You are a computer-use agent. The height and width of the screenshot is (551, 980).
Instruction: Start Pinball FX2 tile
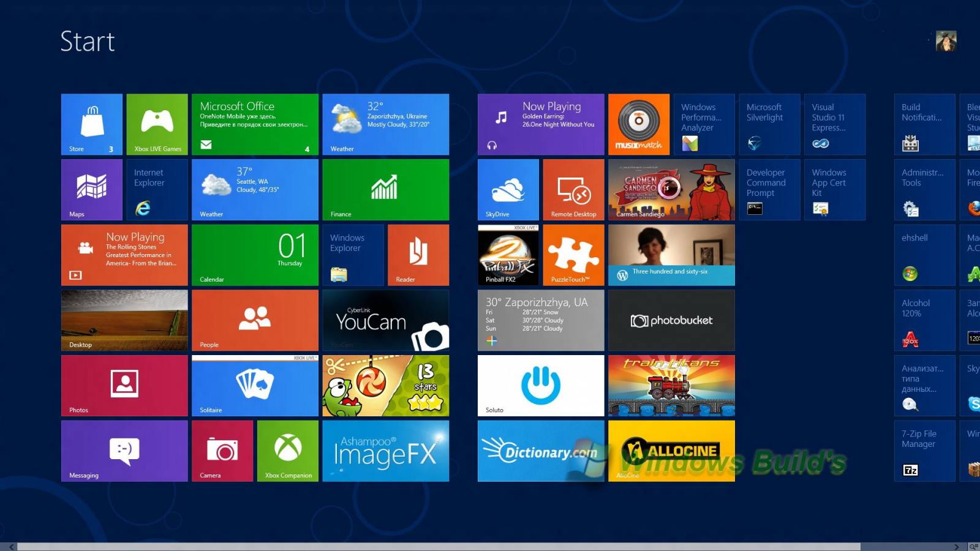point(508,255)
